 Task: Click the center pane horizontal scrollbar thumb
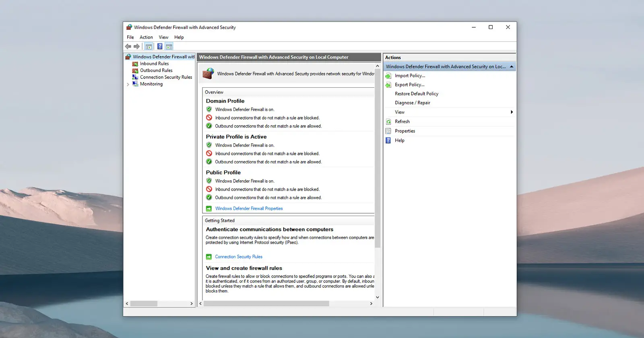coord(266,304)
